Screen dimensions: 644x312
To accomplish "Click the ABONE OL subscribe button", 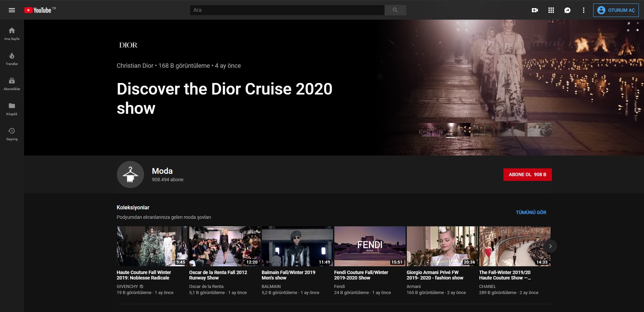I will (527, 174).
